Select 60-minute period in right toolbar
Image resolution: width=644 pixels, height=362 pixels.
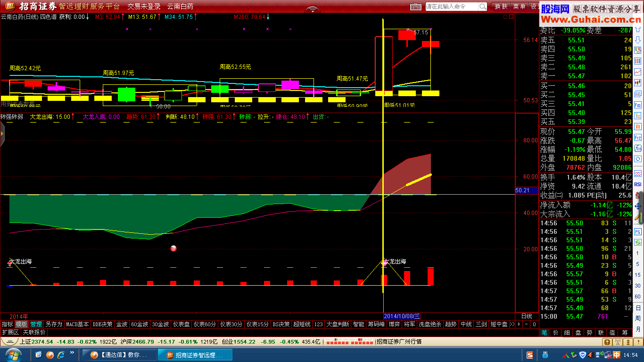click(637, 296)
